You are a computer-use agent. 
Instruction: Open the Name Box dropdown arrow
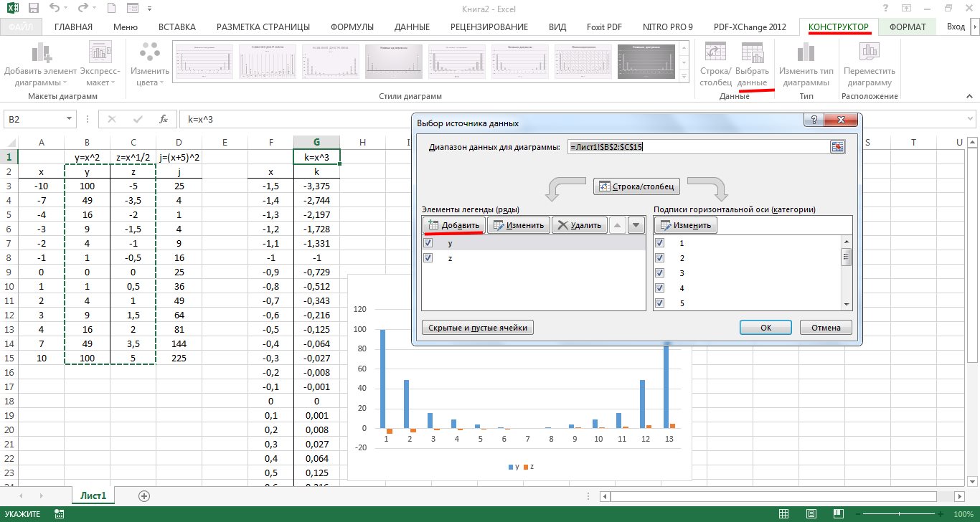[70, 120]
